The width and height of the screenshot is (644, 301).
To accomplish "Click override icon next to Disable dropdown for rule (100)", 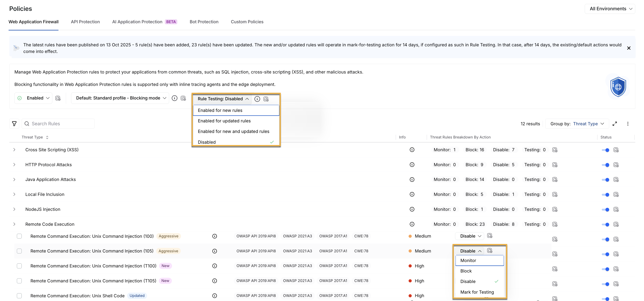I will point(490,236).
